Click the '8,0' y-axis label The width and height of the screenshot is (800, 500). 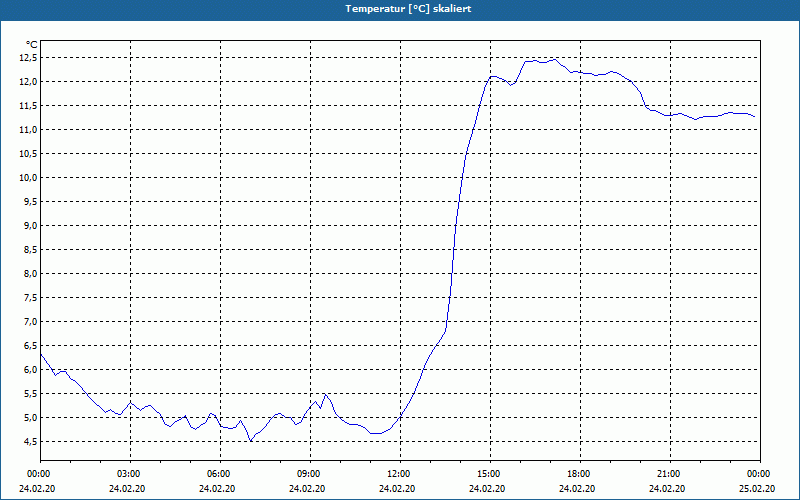coord(30,273)
